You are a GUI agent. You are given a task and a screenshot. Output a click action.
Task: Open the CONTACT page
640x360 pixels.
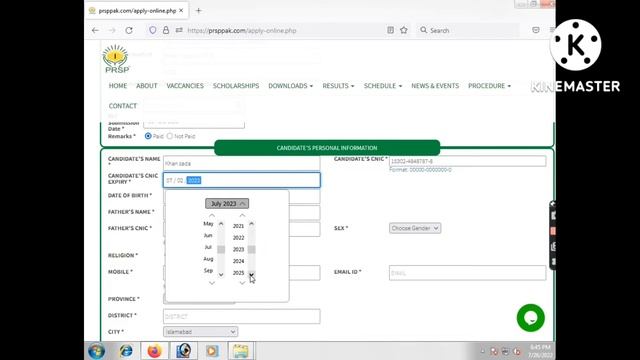click(x=123, y=106)
